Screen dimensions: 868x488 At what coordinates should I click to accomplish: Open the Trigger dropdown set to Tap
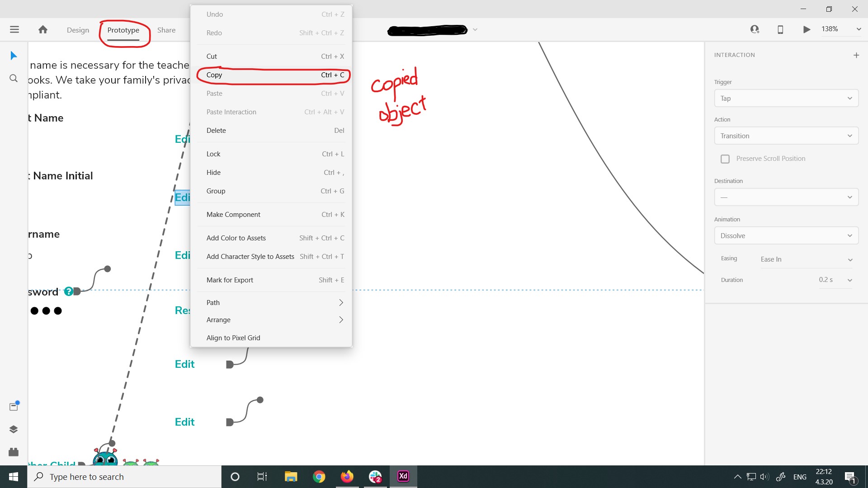coord(786,98)
